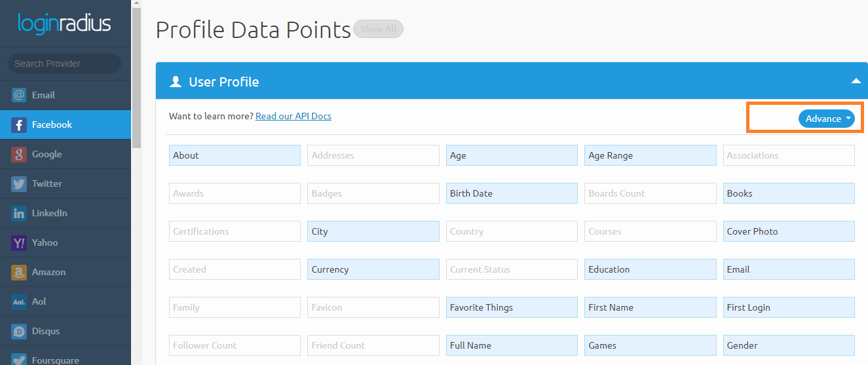Click the Foursquare provider icon

[19, 360]
